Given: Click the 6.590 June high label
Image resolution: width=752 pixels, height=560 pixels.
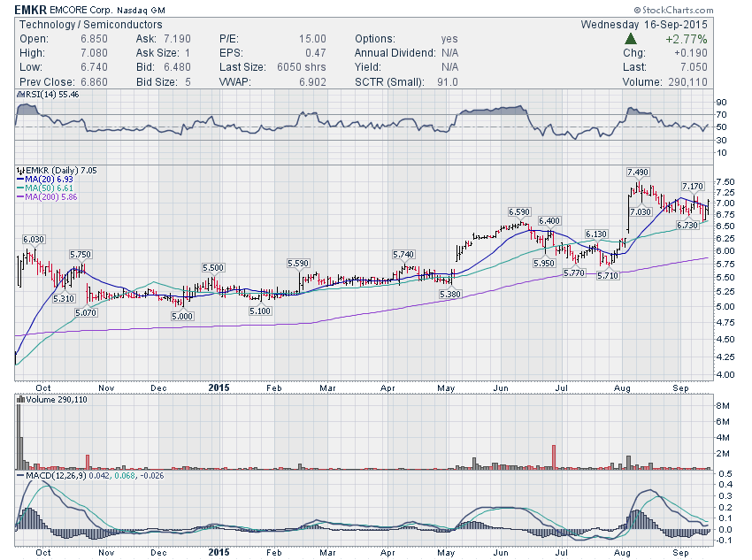Looking at the screenshot, I should [519, 211].
